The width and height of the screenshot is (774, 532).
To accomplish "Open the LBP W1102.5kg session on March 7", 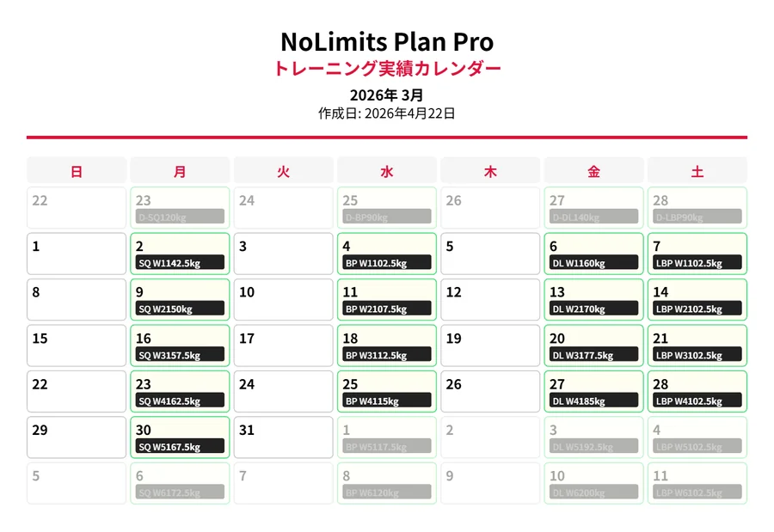I will pyautogui.click(x=697, y=262).
